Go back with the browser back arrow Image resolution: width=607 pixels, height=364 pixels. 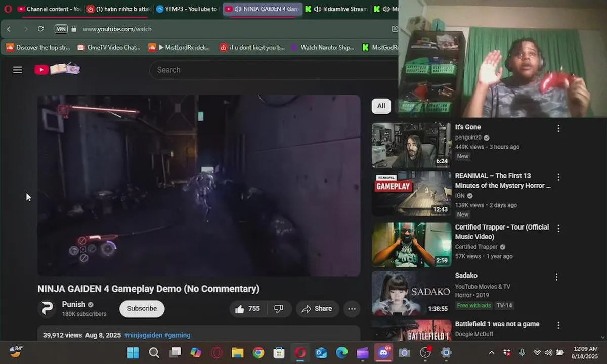[9, 29]
